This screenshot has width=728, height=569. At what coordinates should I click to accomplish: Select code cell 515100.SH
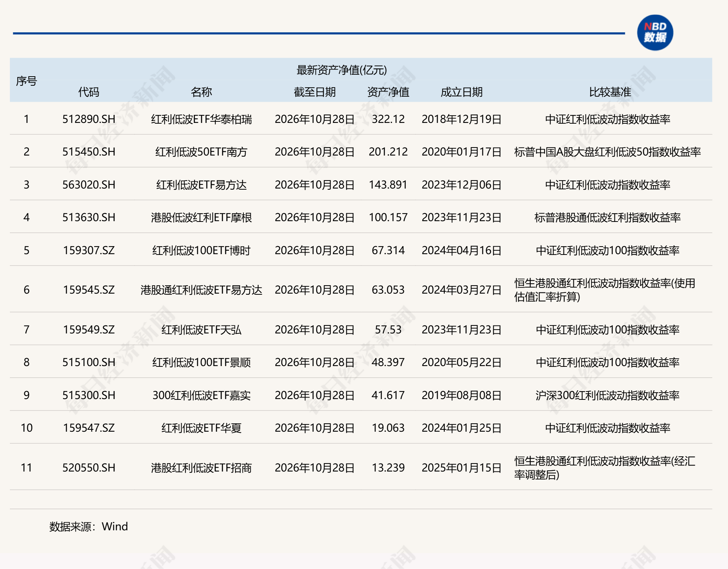(89, 362)
